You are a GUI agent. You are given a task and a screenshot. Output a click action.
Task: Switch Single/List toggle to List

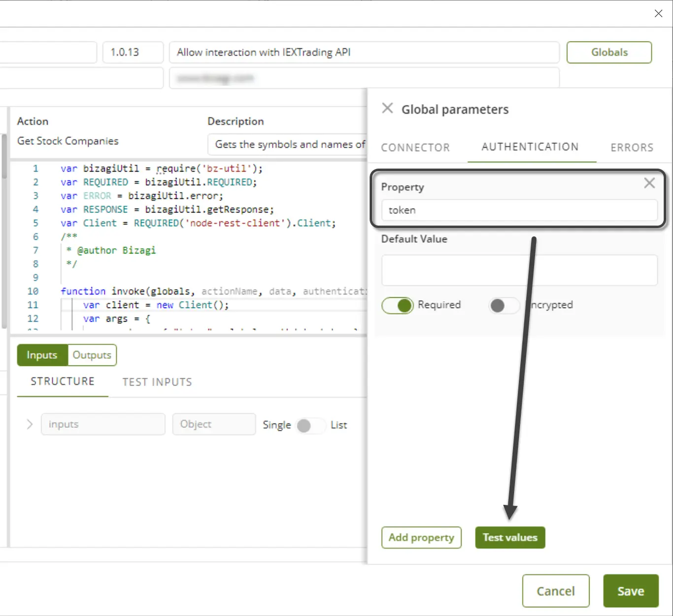pos(310,425)
